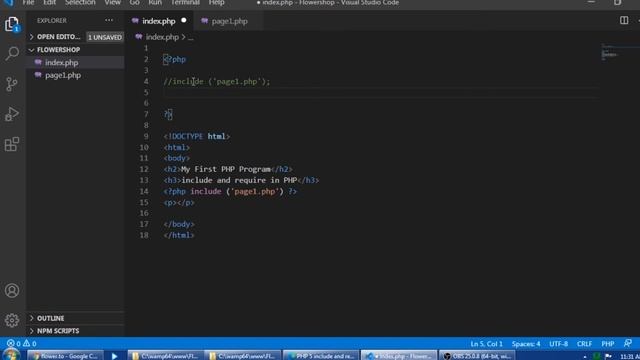Click the h2 My First PHP Program line
The image size is (640, 360).
tap(228, 169)
